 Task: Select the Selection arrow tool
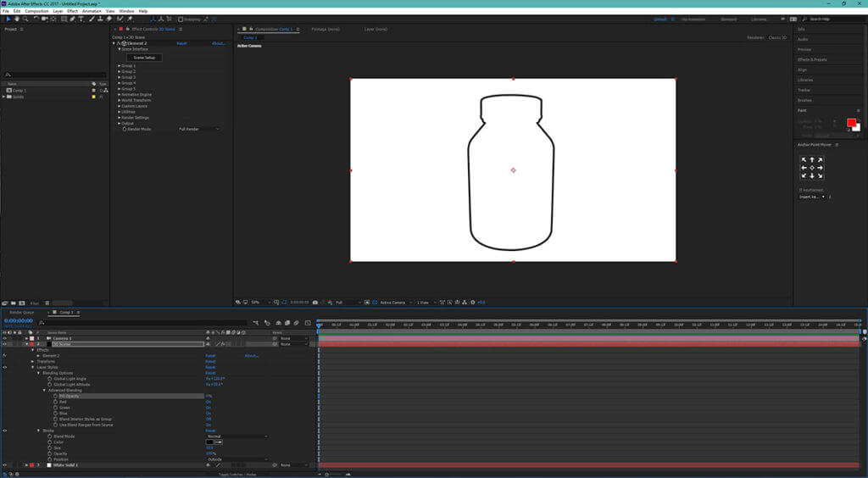click(x=8, y=19)
